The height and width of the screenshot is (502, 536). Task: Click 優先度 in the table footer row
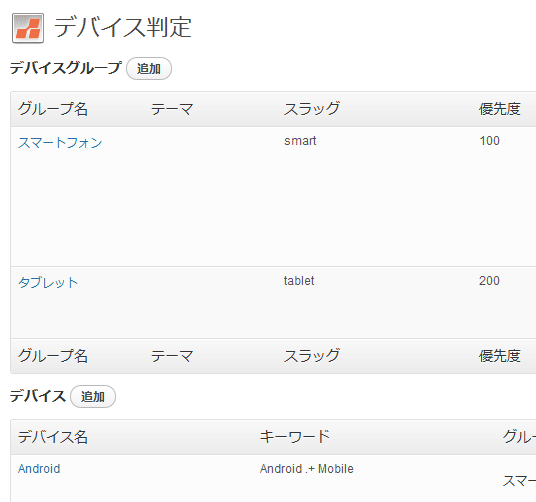[x=500, y=356]
